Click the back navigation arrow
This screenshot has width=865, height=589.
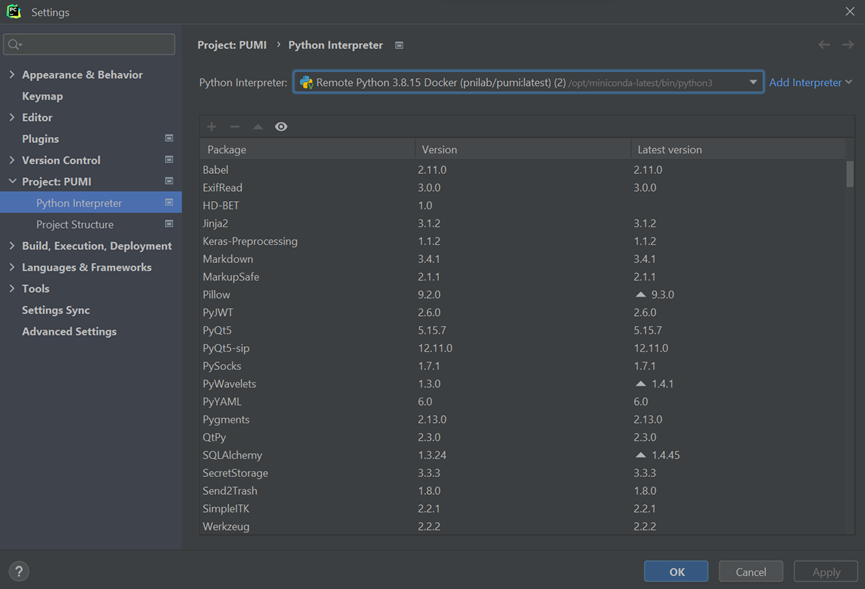(x=824, y=45)
